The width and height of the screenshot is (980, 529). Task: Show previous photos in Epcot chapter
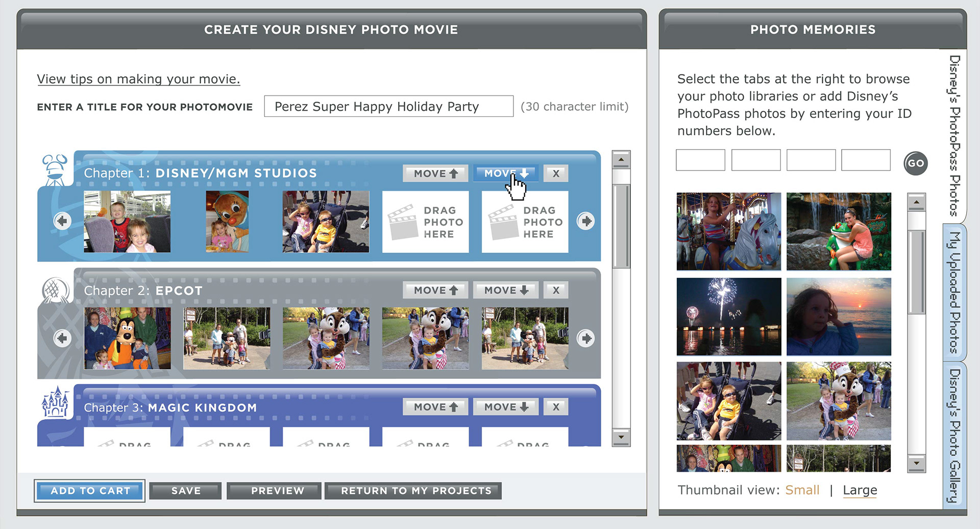coord(62,338)
